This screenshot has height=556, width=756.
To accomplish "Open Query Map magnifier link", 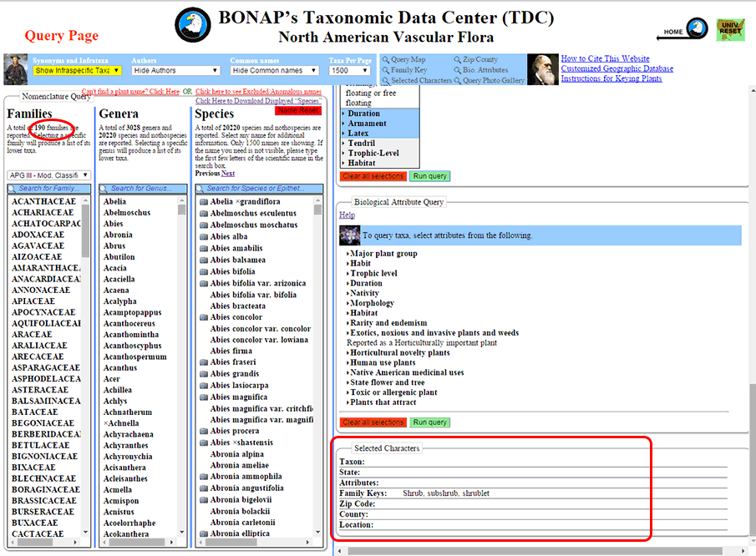I will 404,60.
